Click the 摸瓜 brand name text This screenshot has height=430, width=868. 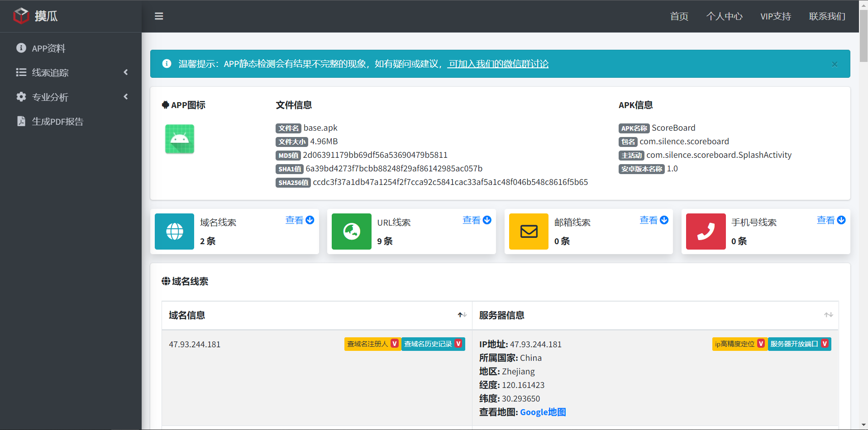pos(46,16)
